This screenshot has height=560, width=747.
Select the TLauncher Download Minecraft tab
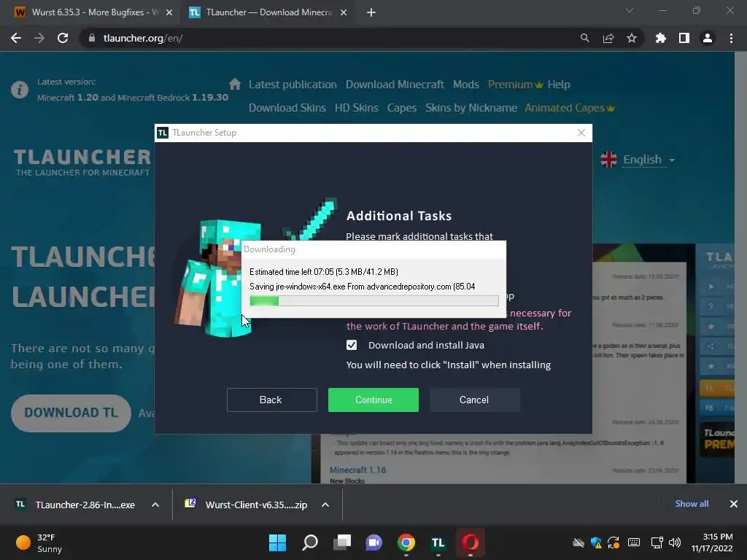268,12
